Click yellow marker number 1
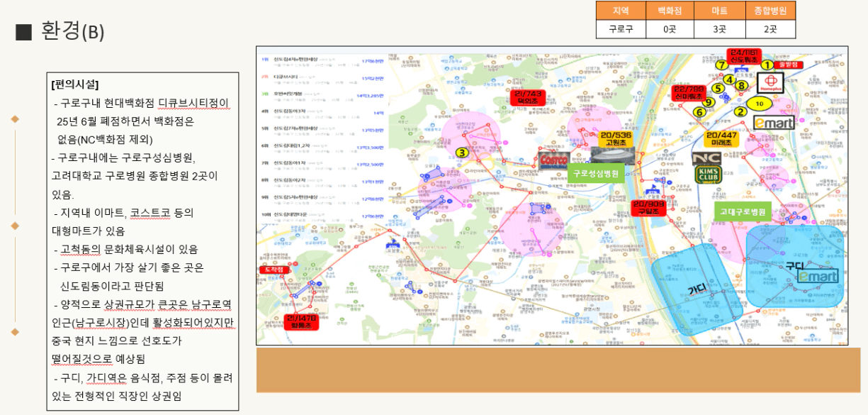 pos(766,65)
